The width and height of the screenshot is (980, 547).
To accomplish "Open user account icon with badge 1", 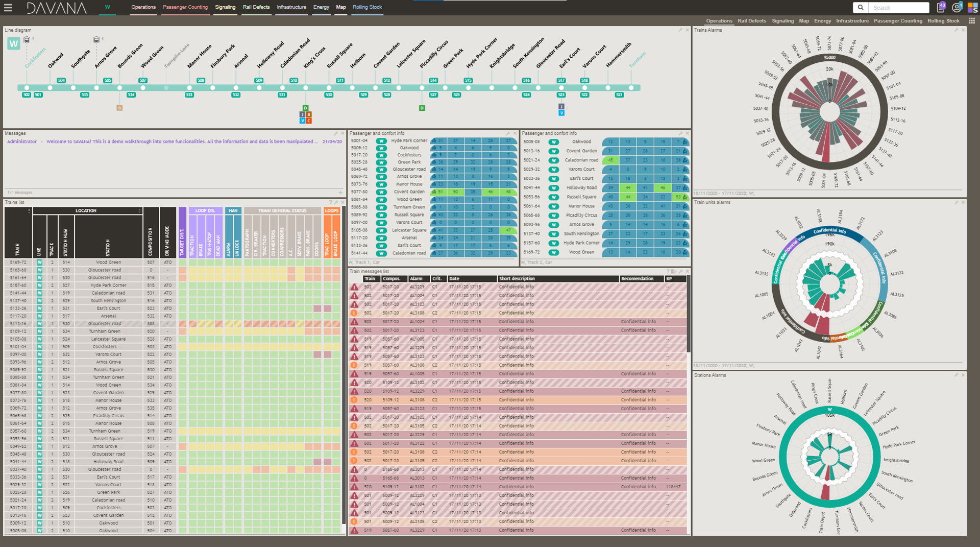I will click(957, 7).
